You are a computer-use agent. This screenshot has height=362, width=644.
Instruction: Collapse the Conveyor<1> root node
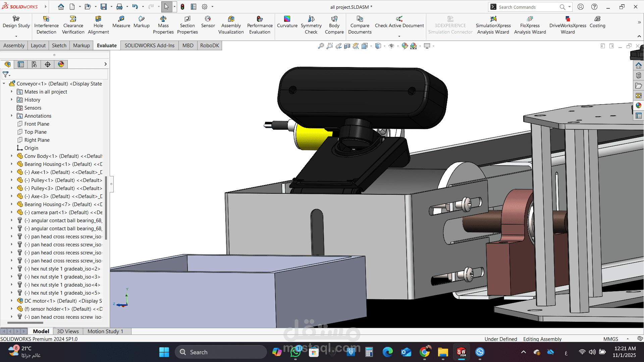pyautogui.click(x=4, y=83)
